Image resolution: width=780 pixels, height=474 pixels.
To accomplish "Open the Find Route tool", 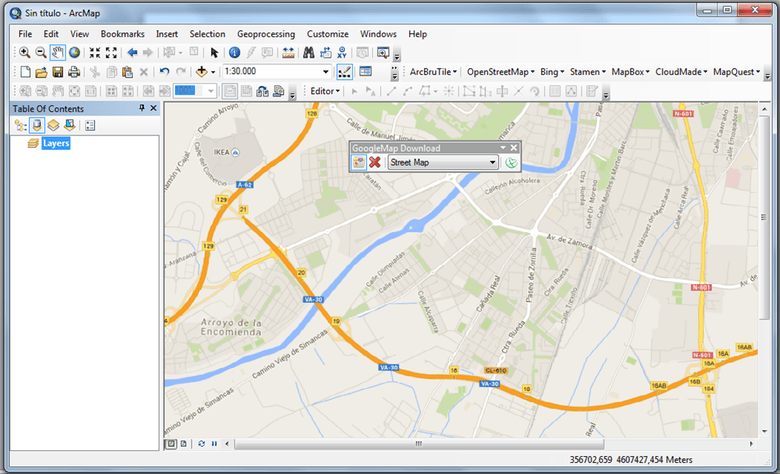I will 325,52.
